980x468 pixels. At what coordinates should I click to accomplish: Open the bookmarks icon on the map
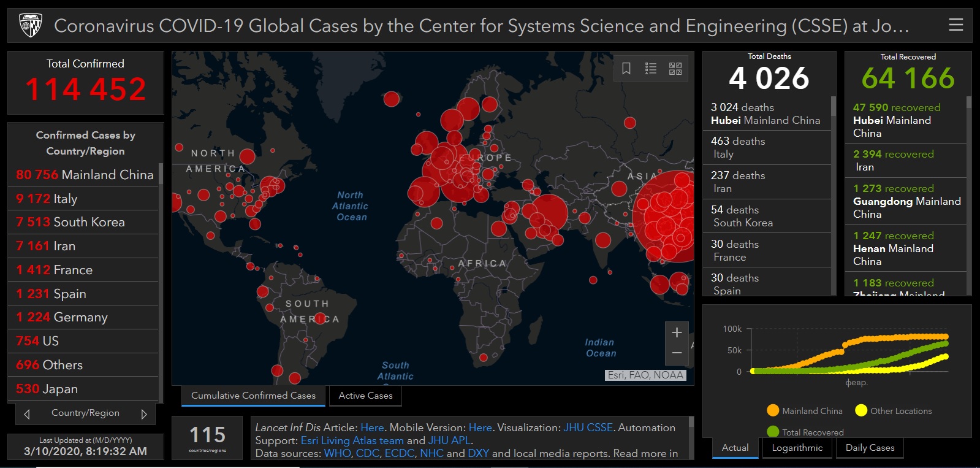pos(626,68)
